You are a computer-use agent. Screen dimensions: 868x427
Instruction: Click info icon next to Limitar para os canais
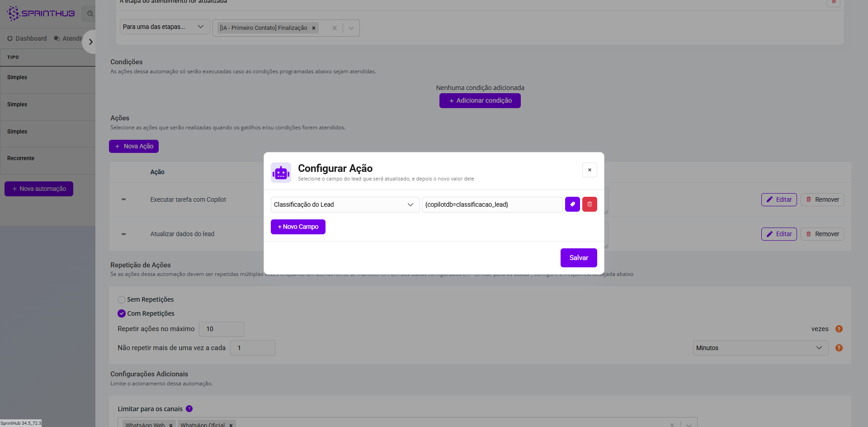pos(189,409)
